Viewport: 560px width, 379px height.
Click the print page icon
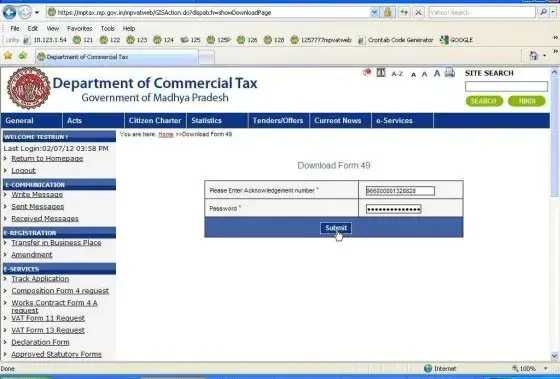point(450,73)
